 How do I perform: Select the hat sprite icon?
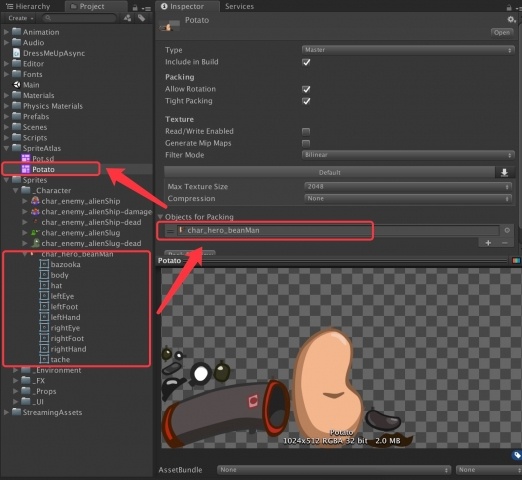44,286
